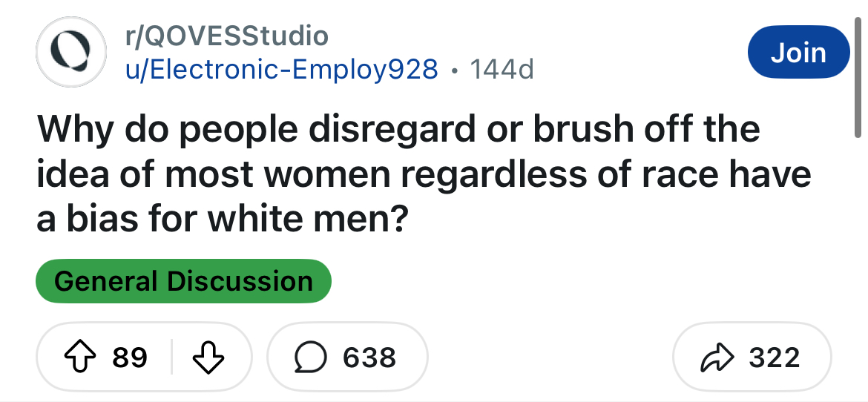
Task: Join the r/QOVESStudio community
Action: coord(798,52)
